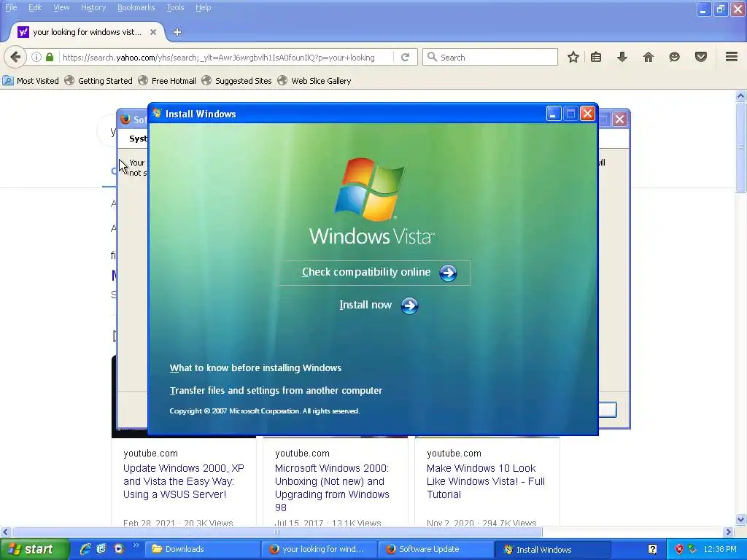Open the Firefox hamburger menu
The width and height of the screenshot is (747, 560).
pyautogui.click(x=732, y=57)
